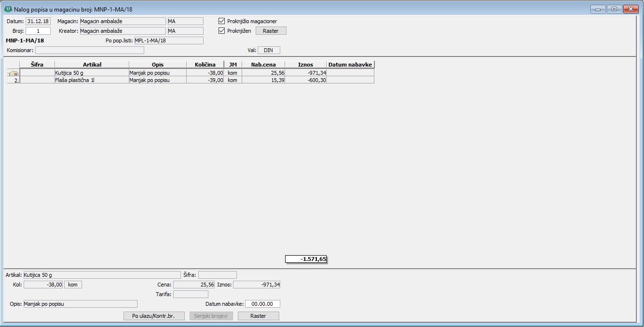Click the Datum nabavke field at bottom
644x327 pixels.
(262, 304)
